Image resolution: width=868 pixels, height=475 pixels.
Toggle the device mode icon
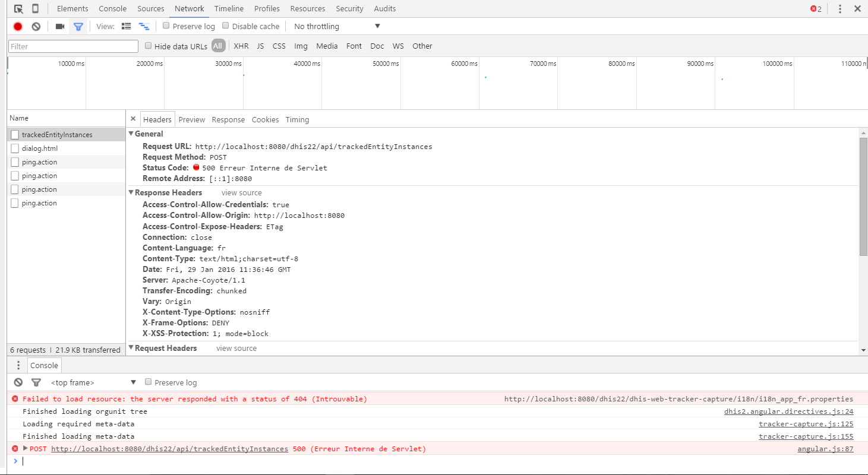pos(35,9)
